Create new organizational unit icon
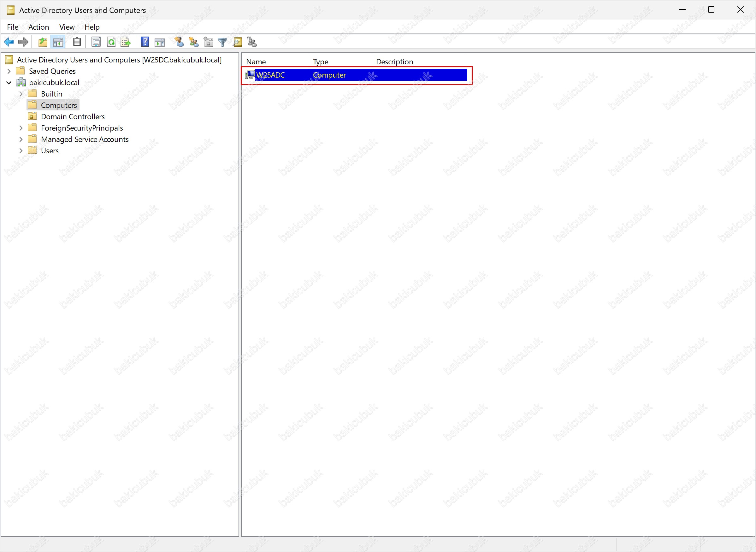The image size is (756, 552). pos(208,42)
